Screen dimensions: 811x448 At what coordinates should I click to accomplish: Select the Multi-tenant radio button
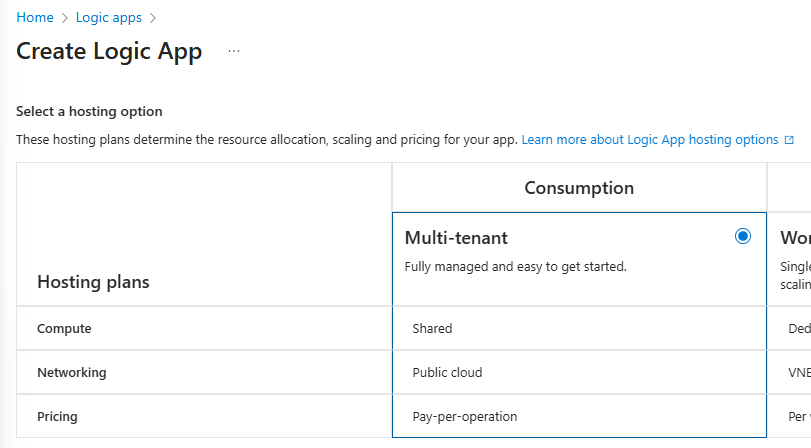click(743, 236)
